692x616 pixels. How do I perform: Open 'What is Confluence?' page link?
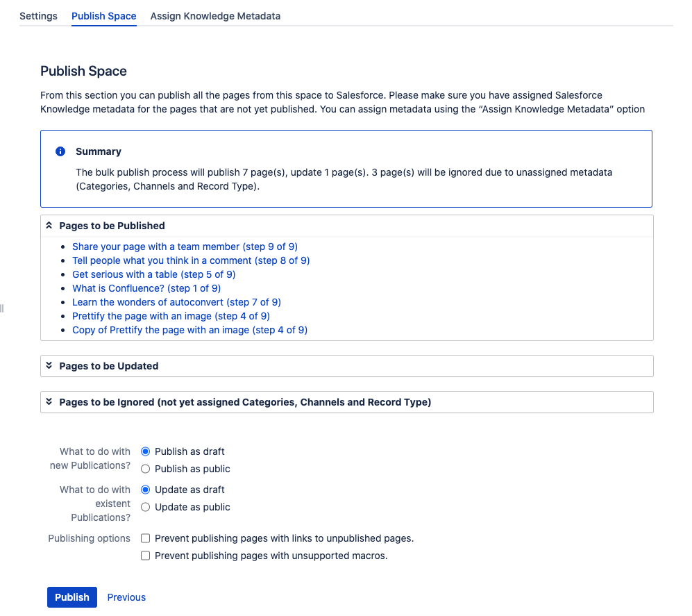click(x=146, y=288)
